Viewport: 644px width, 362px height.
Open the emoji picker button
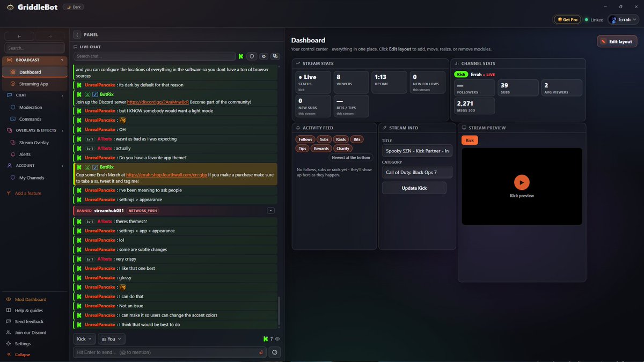pyautogui.click(x=275, y=352)
